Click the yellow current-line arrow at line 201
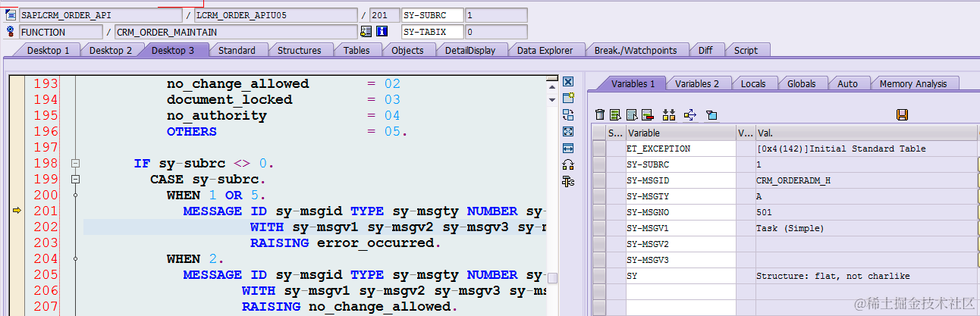 click(x=17, y=211)
